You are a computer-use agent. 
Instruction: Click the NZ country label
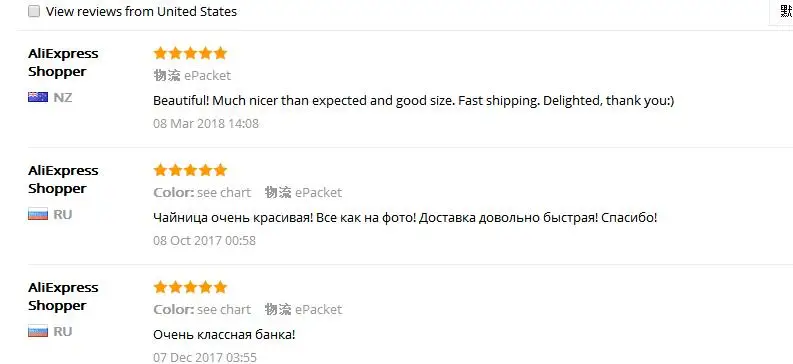[x=63, y=97]
